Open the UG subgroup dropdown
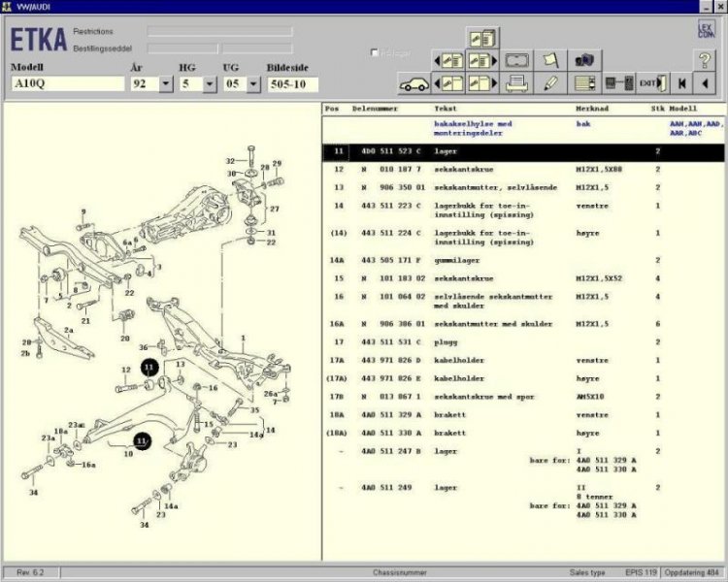Viewport: 728px width, 582px height. point(253,84)
